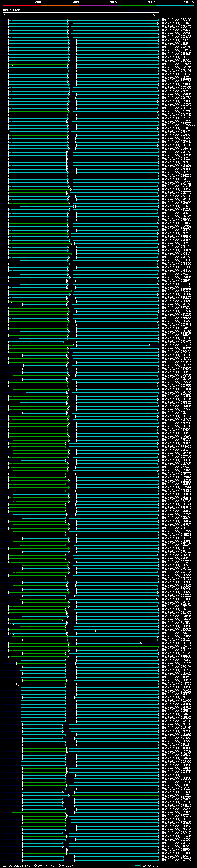Select label UniRef100_C7E662
The image size is (197, 868).
[177, 139]
